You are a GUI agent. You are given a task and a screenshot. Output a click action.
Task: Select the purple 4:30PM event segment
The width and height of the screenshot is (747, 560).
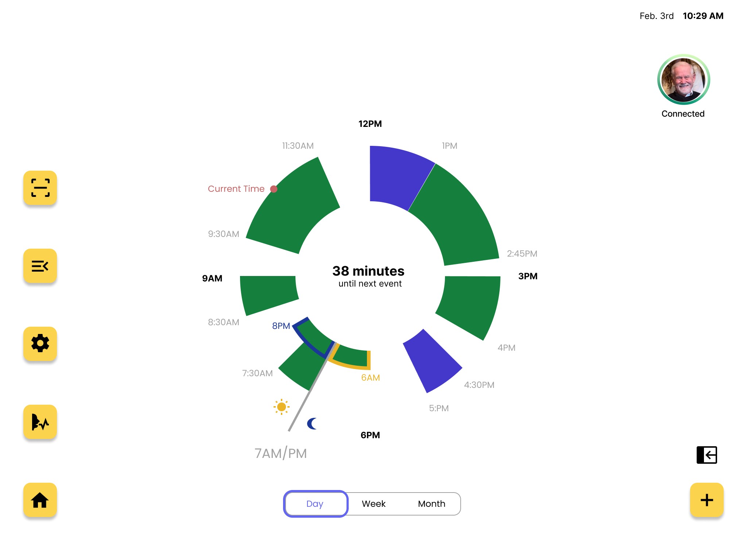click(x=432, y=361)
